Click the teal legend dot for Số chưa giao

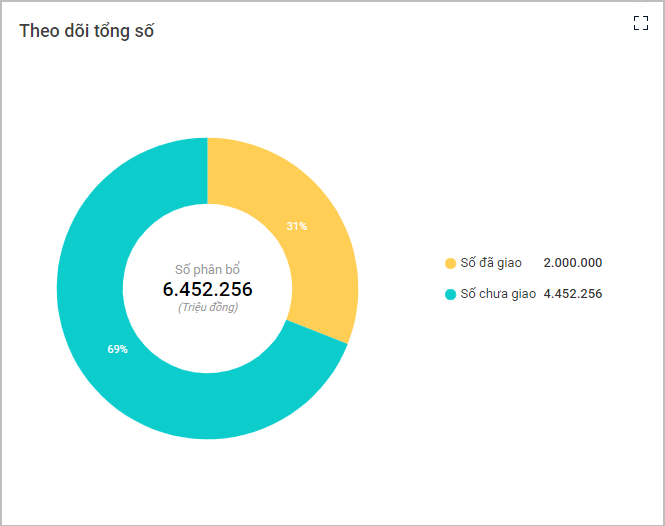[450, 294]
